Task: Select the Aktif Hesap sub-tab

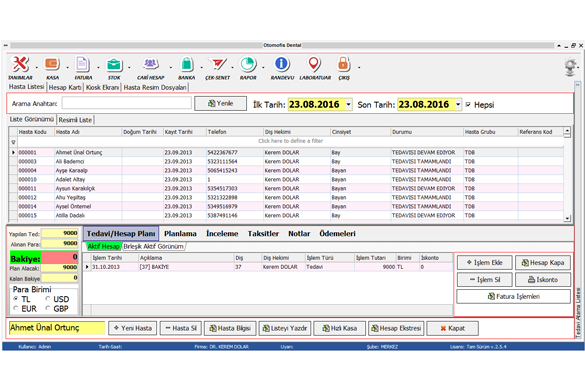Action: [x=103, y=246]
